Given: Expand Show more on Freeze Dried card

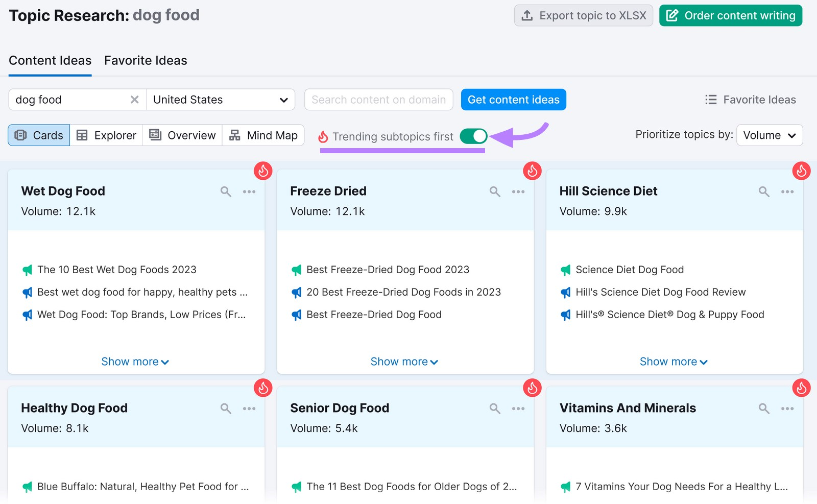Looking at the screenshot, I should point(404,362).
